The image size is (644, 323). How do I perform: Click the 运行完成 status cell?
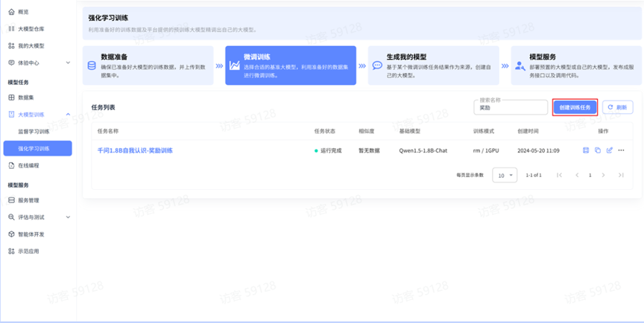coord(328,150)
